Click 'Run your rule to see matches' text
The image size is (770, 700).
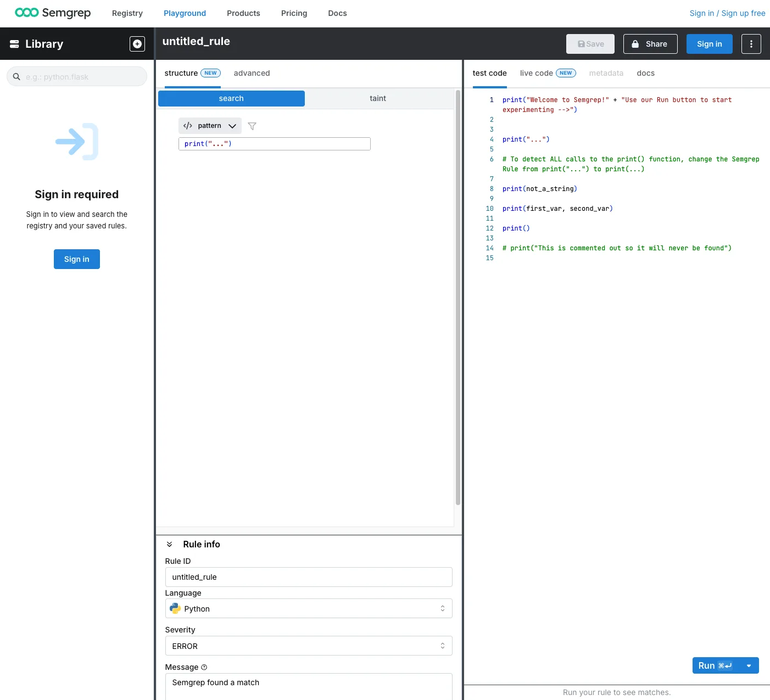[617, 692]
